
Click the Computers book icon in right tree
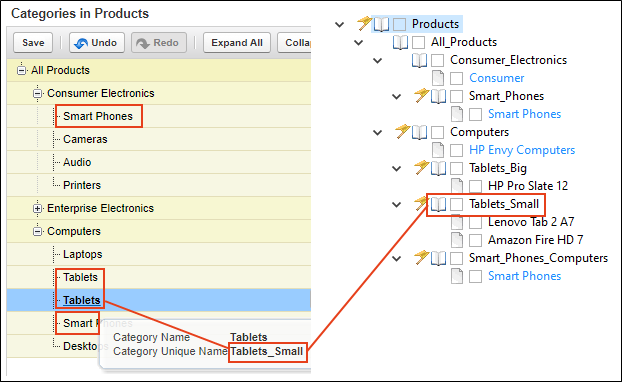tap(419, 132)
